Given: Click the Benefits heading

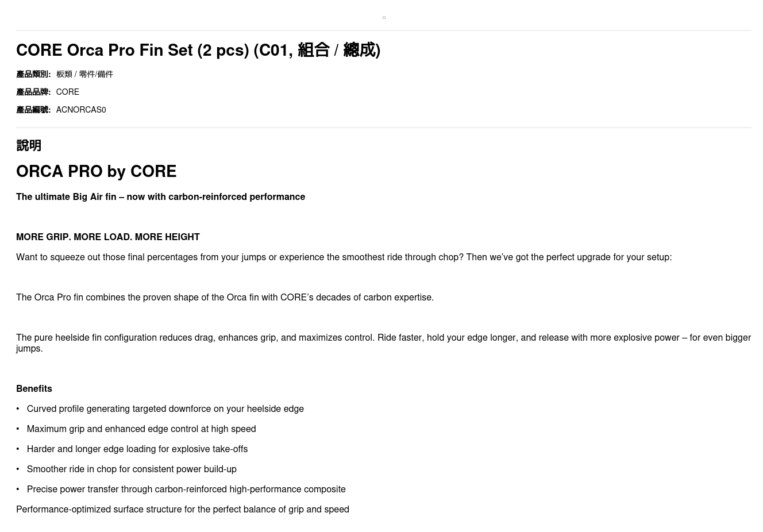Looking at the screenshot, I should point(34,388).
